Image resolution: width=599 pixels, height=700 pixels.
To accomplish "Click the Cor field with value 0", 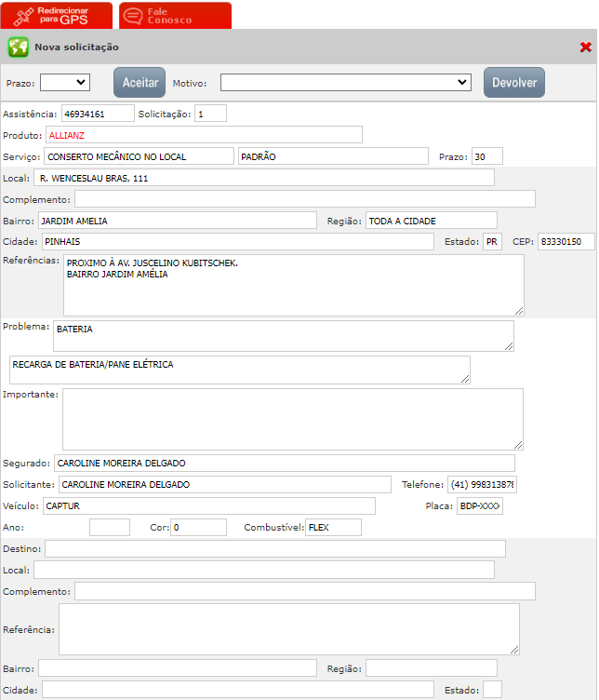I will click(198, 527).
